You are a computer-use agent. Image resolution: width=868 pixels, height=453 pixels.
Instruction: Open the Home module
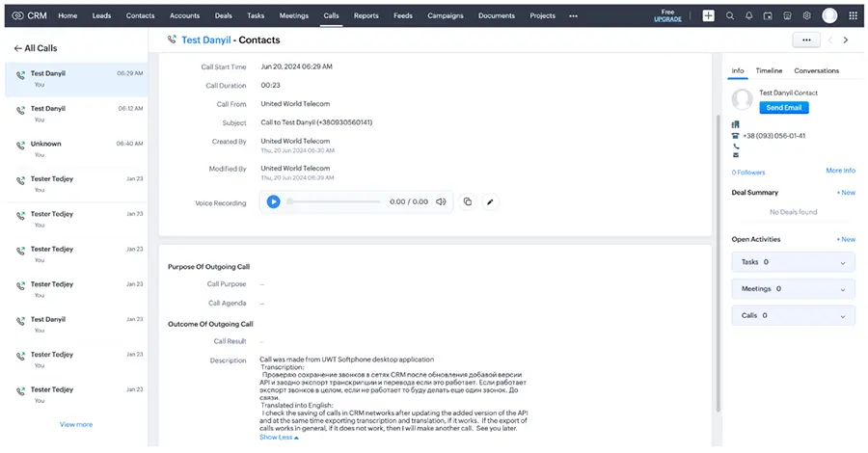coord(68,15)
